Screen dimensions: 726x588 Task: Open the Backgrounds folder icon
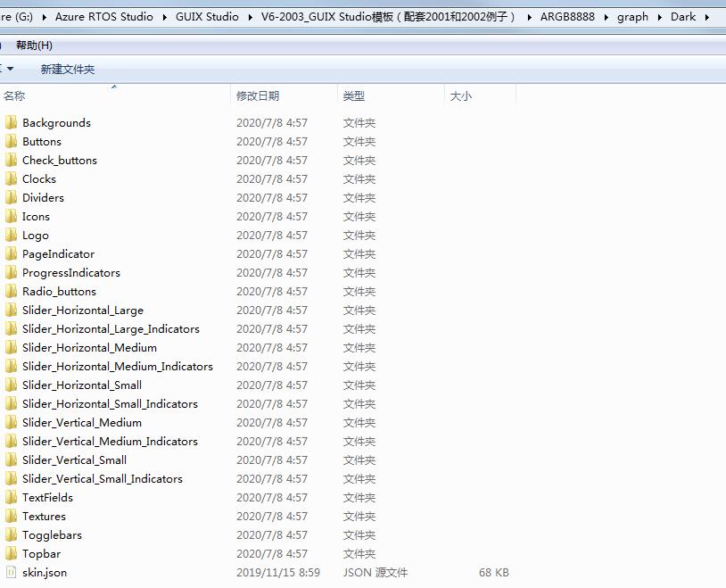[11, 123]
